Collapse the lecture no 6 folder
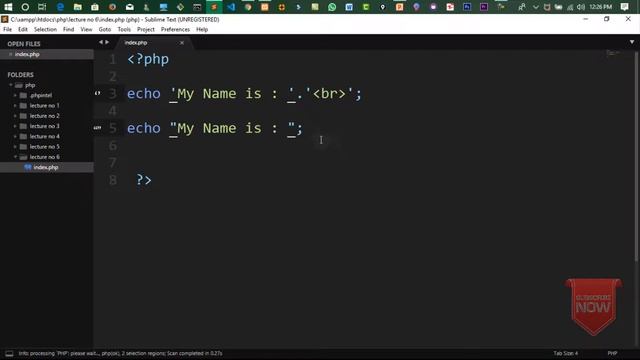 [15, 157]
